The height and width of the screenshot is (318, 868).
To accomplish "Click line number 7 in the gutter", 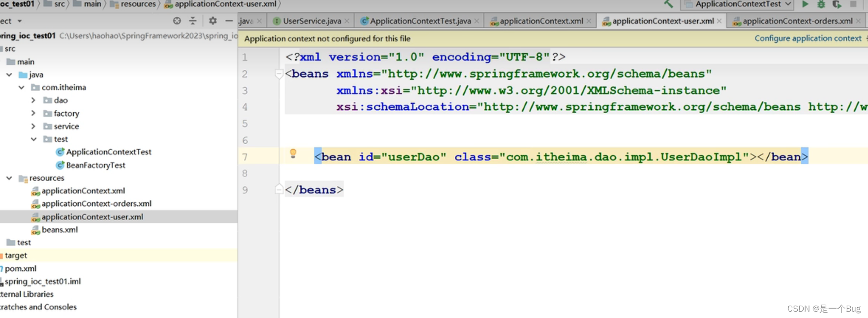I will pyautogui.click(x=244, y=157).
